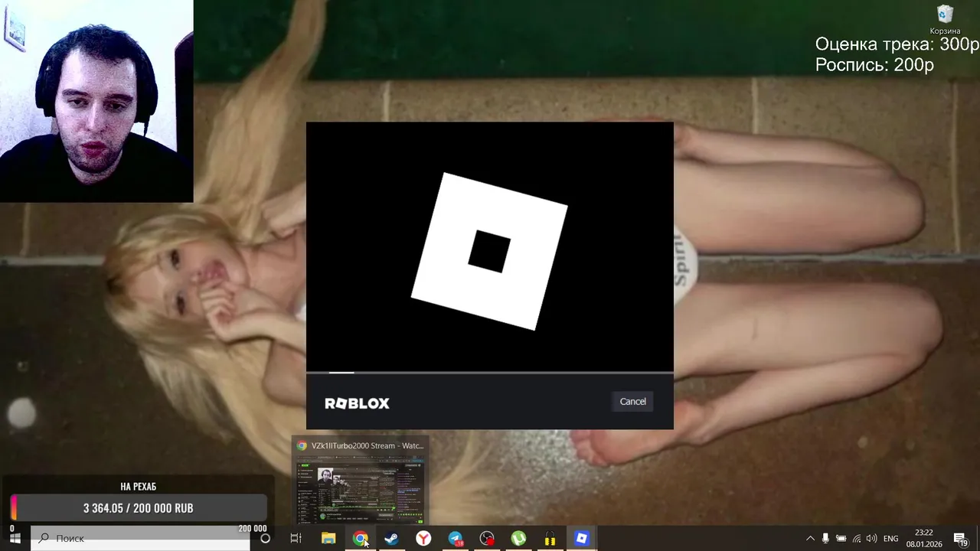
Task: Click the VZk1llTurbo2000 Stream preview title
Action: [367, 445]
